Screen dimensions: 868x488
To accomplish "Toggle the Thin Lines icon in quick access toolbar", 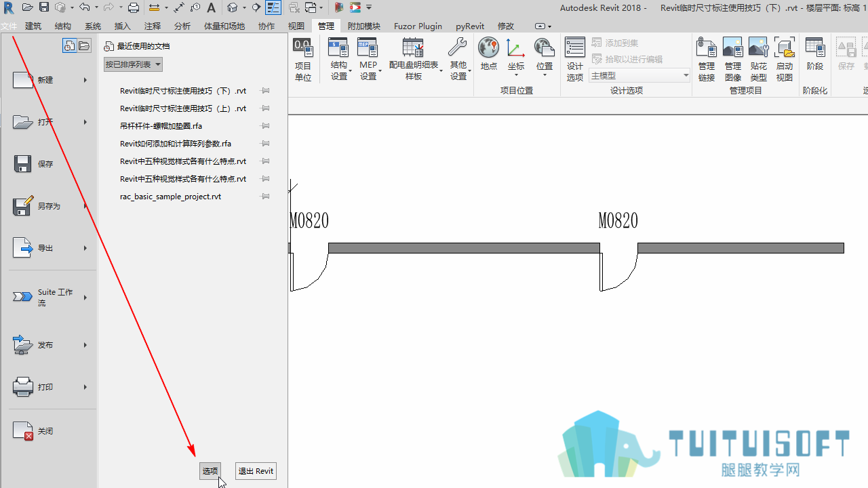I will [x=273, y=7].
